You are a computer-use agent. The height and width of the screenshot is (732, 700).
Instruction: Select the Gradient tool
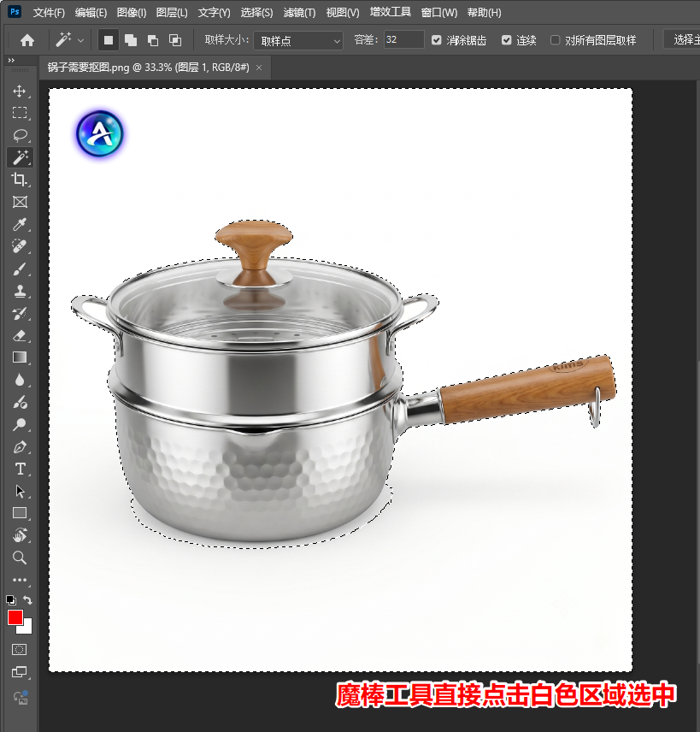tap(19, 357)
